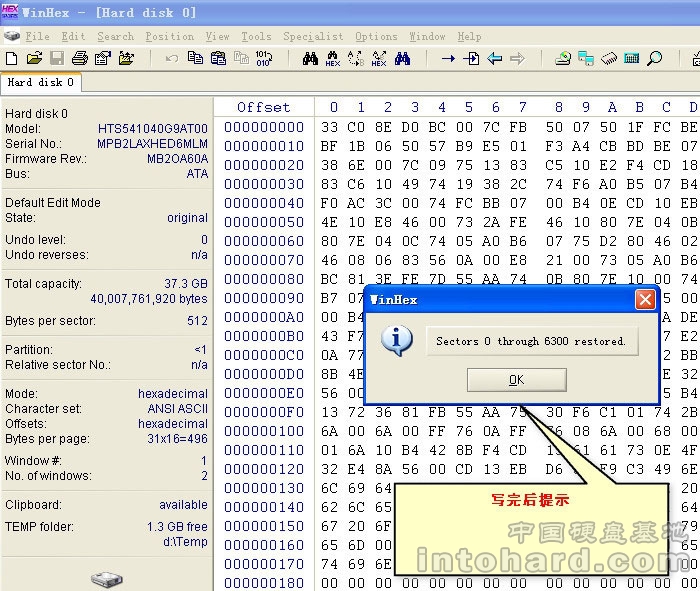Open the Tools menu
Screen dimensions: 700x591
tap(256, 36)
